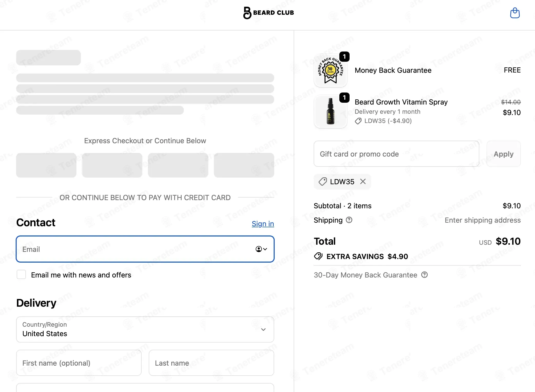The image size is (535, 392).
Task: Click the Subtotal · 2 items label
Action: pos(343,206)
